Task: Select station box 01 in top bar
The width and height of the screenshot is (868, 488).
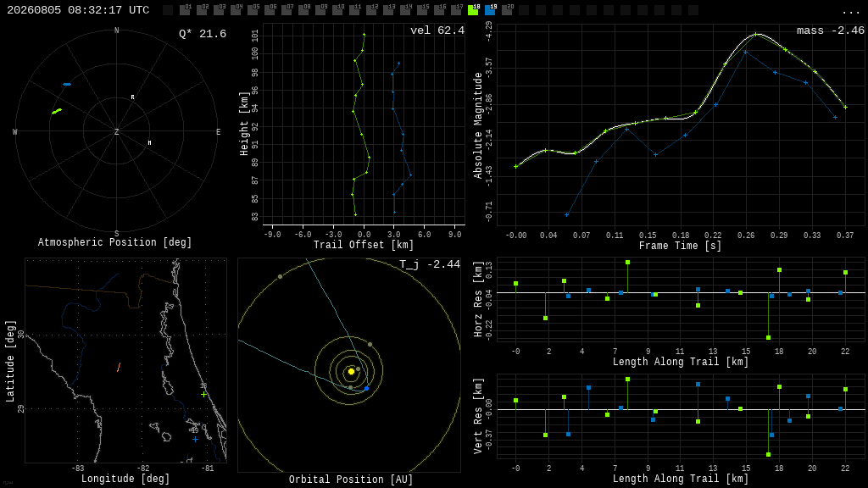Action: [x=185, y=10]
